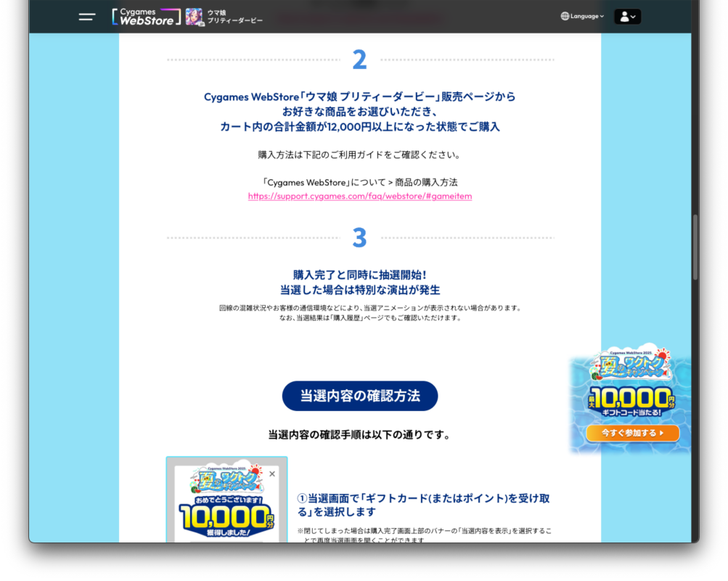
Task: Click the 最大10,000円分 floating banner image
Action: [x=631, y=399]
